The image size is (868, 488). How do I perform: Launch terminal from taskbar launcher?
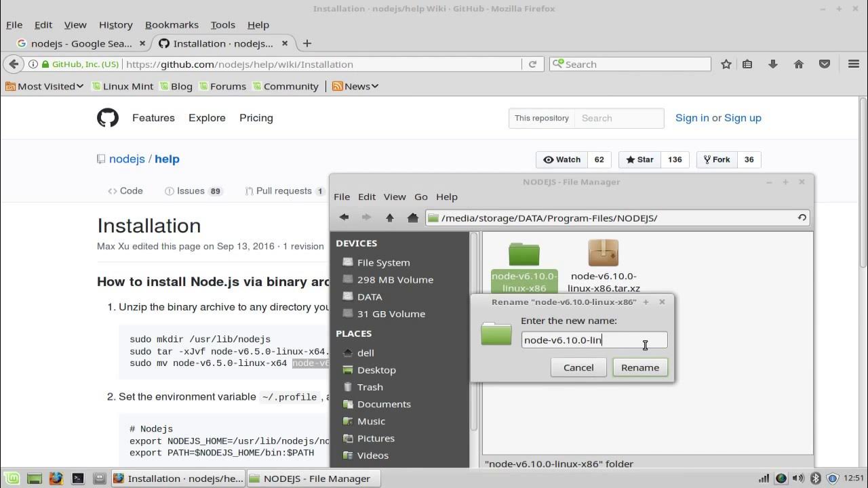coord(78,478)
